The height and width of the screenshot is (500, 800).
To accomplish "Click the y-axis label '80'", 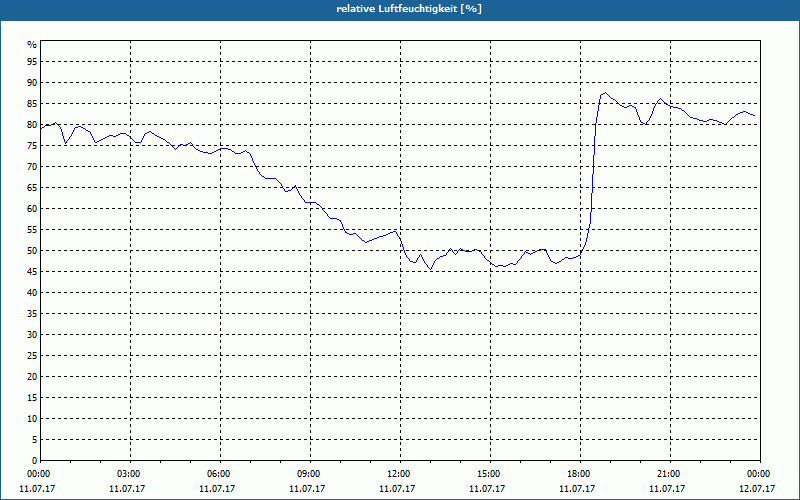I will tap(32, 124).
